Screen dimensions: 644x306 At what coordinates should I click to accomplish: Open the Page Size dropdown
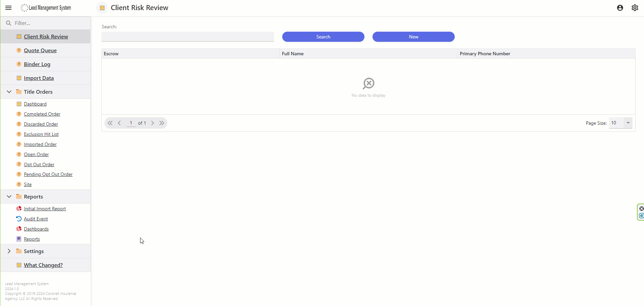628,123
